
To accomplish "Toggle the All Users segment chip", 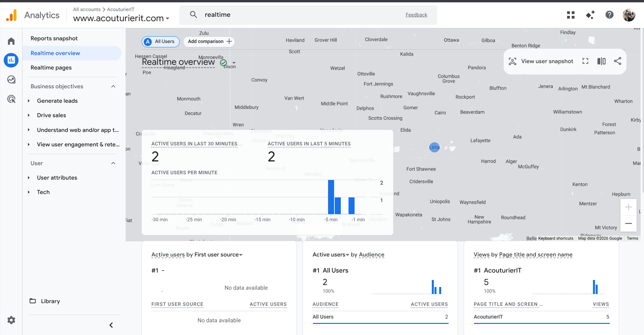I will 160,42.
